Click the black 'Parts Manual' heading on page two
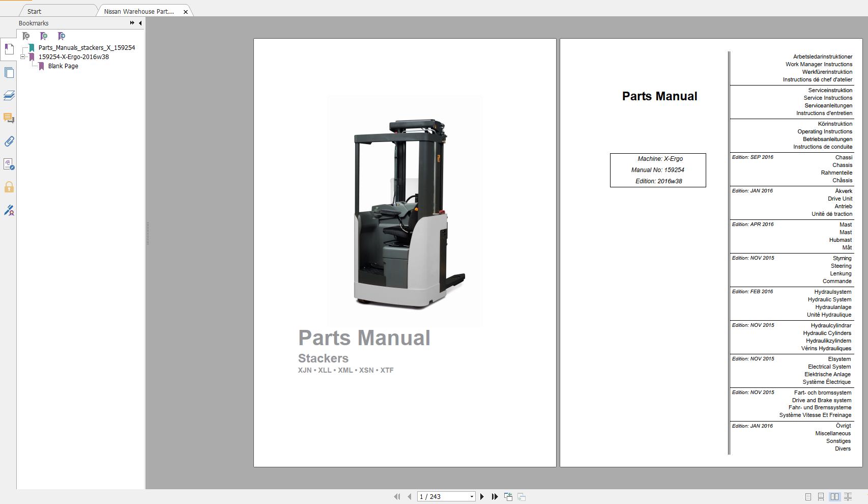Viewport: 868px width, 504px height. (659, 96)
